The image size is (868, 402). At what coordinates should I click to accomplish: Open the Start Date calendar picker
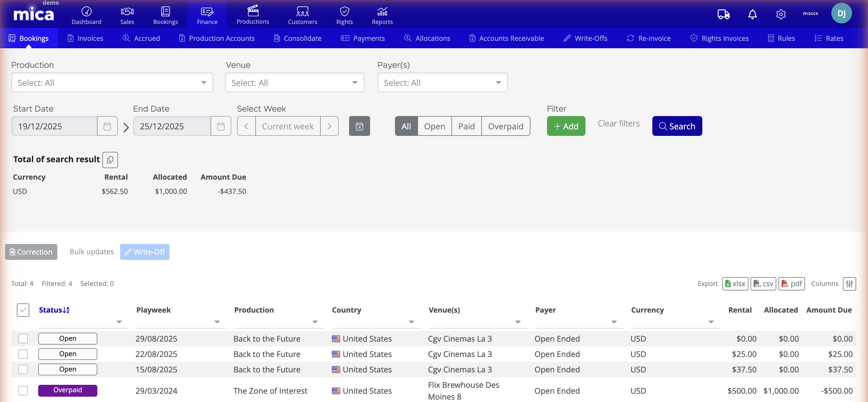(x=107, y=126)
